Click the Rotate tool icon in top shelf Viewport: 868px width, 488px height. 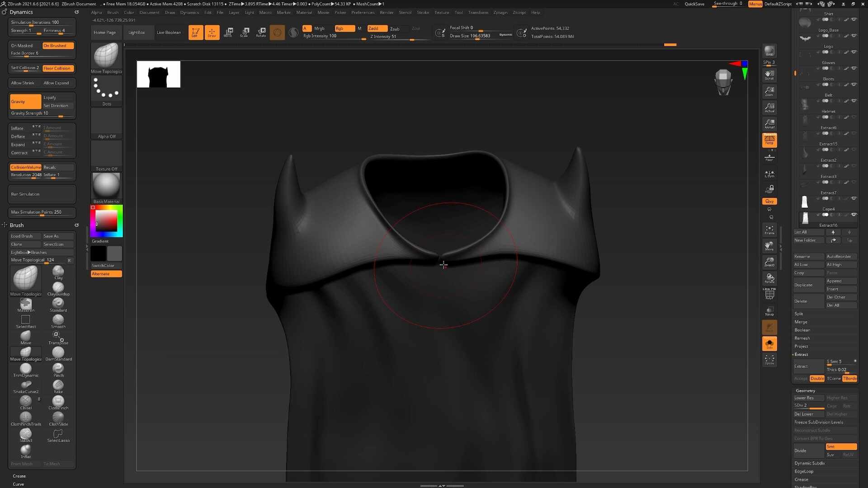pyautogui.click(x=261, y=32)
